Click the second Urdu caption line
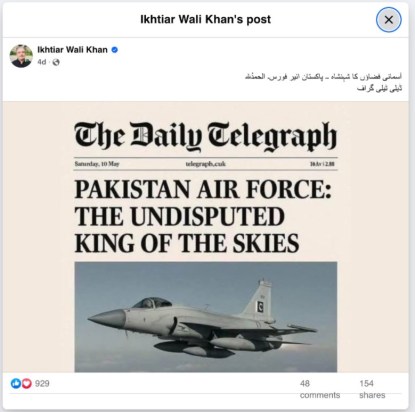415x412 pixels. coord(379,88)
